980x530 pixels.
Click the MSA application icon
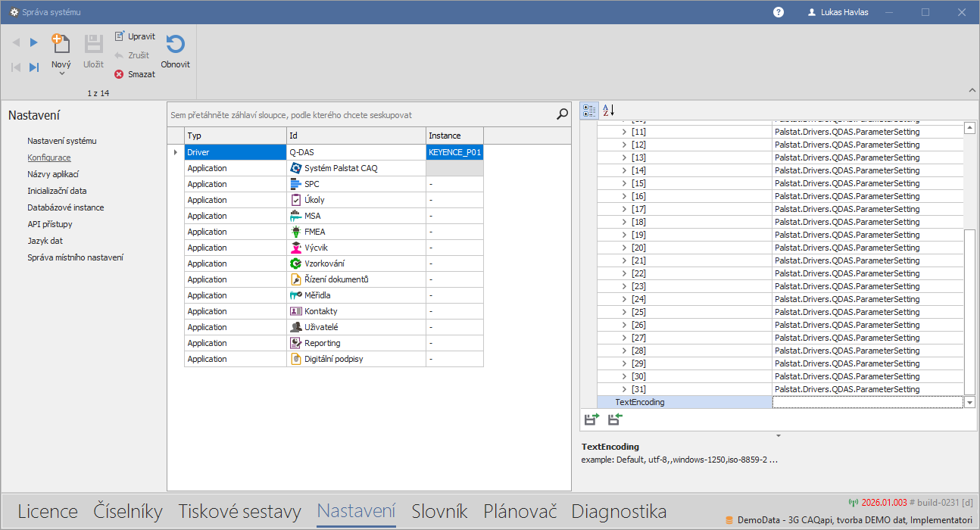pyautogui.click(x=297, y=216)
